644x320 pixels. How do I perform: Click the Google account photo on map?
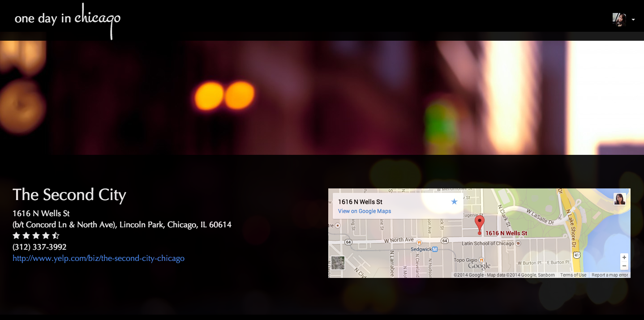(x=620, y=199)
